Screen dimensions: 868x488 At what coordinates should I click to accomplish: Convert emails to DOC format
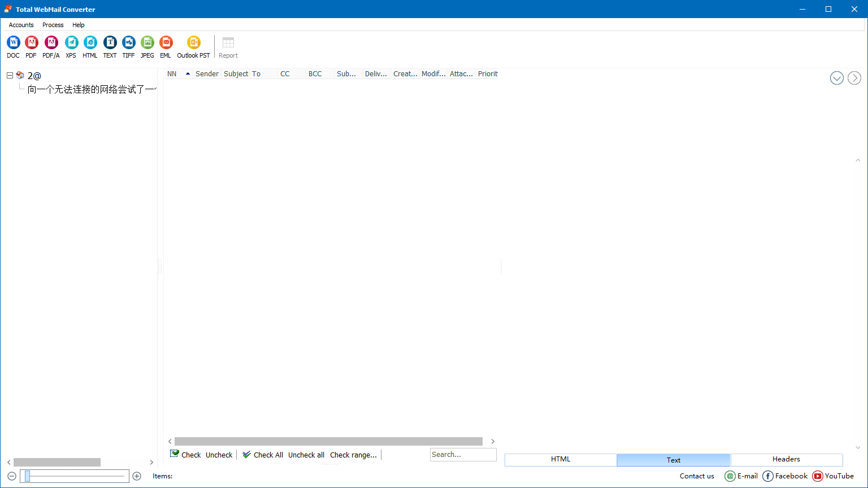point(13,47)
